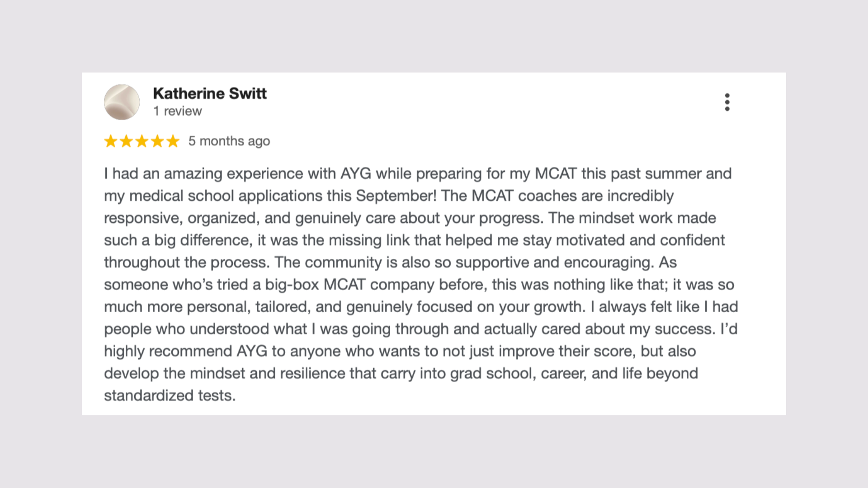Click the "1 review" count label
The width and height of the screenshot is (868, 488).
coord(177,111)
